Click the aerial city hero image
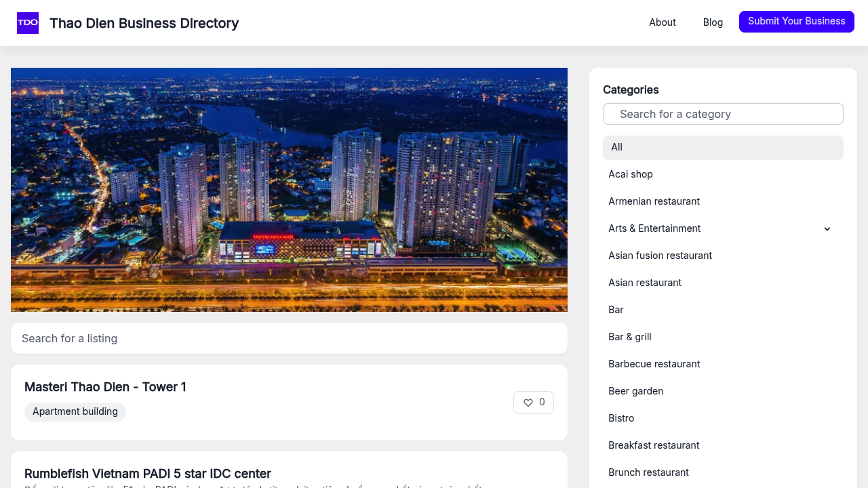This screenshot has width=868, height=488. (289, 189)
